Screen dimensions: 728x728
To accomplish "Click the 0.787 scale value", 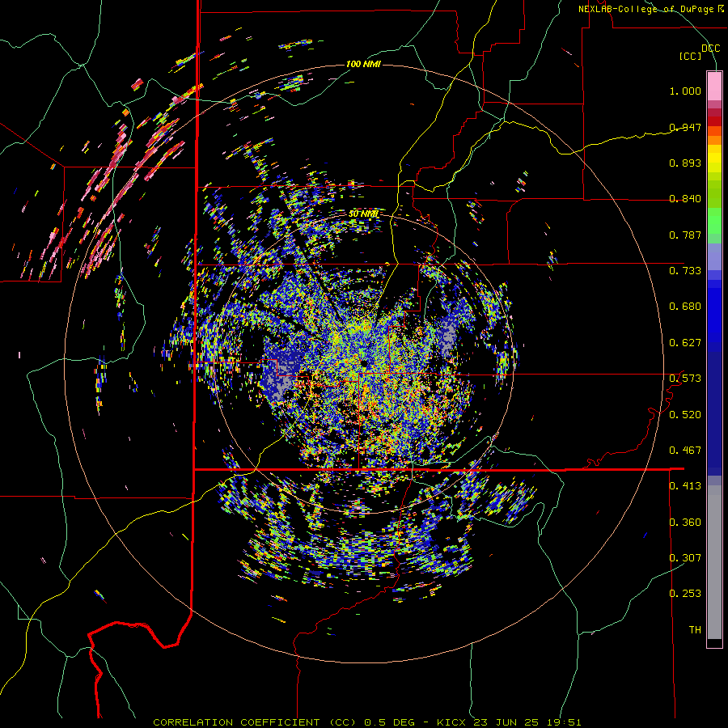I will [685, 235].
